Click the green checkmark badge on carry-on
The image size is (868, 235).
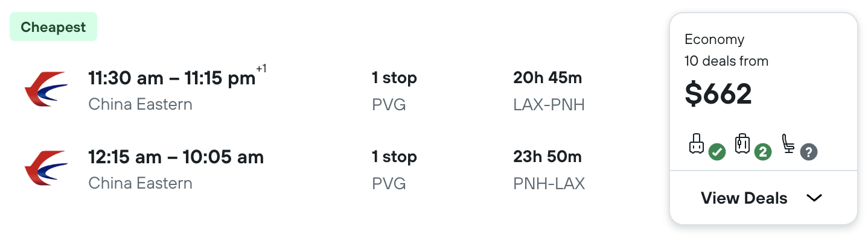716,152
